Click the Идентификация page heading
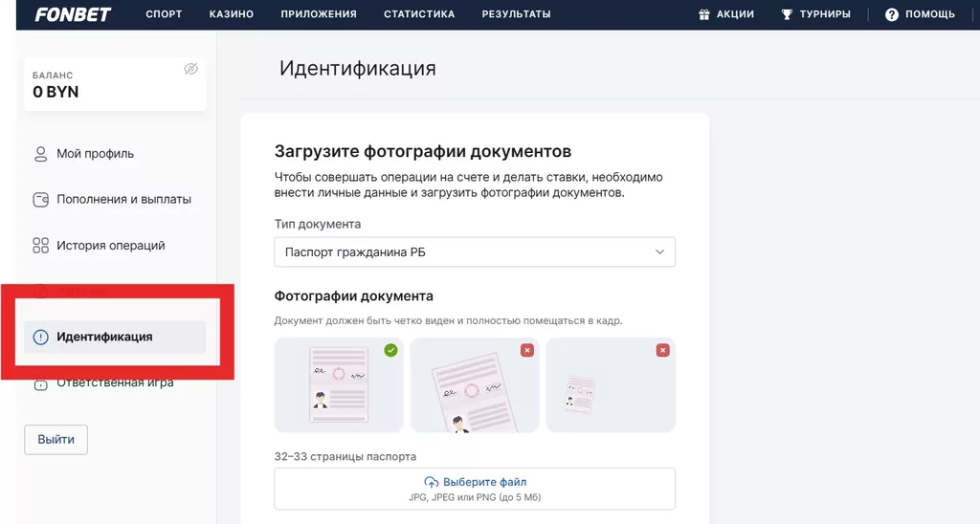The image size is (980, 524). tap(358, 68)
